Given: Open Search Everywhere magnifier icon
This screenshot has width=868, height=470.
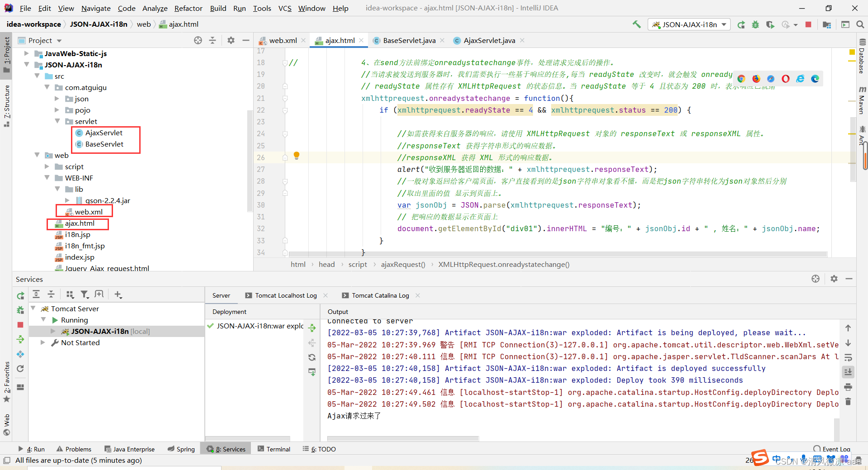Looking at the screenshot, I should (860, 24).
